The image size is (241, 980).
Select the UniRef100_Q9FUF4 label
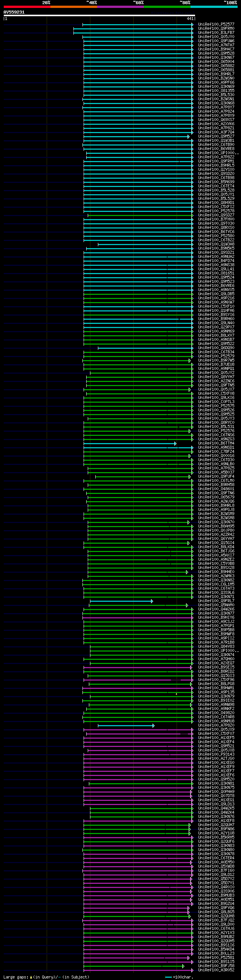(x=216, y=477)
